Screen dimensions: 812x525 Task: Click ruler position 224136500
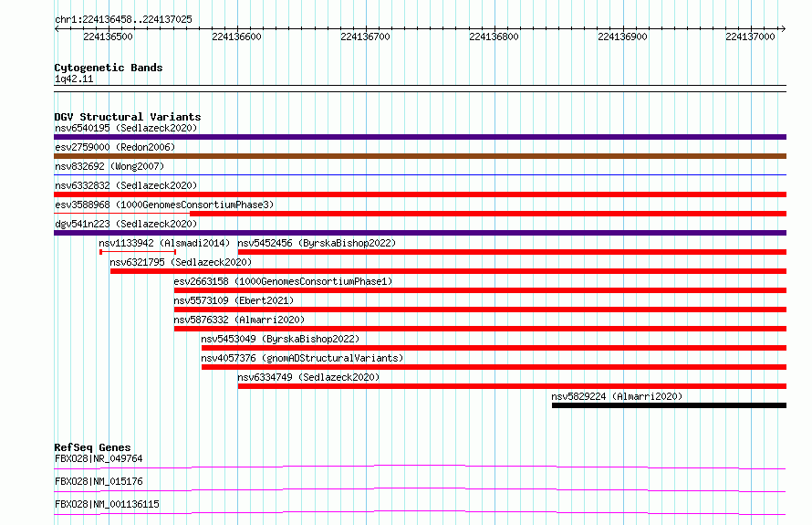(x=108, y=37)
